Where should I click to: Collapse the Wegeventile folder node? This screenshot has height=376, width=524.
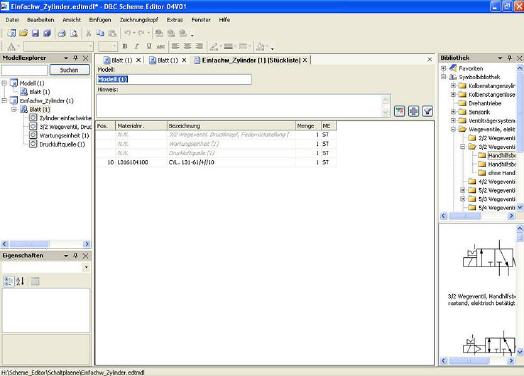(x=453, y=129)
